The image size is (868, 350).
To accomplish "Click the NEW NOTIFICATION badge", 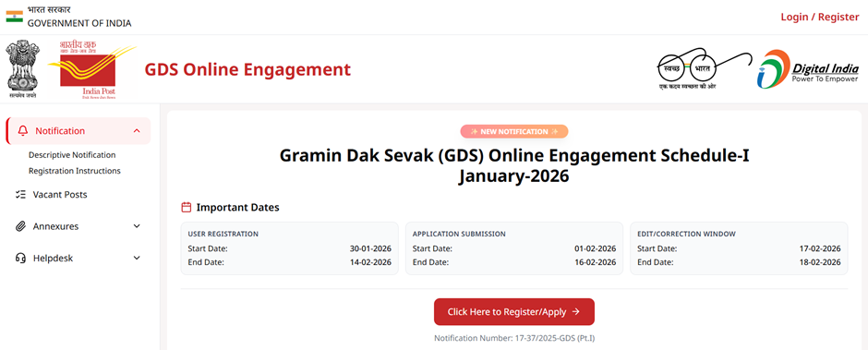I will pos(514,131).
